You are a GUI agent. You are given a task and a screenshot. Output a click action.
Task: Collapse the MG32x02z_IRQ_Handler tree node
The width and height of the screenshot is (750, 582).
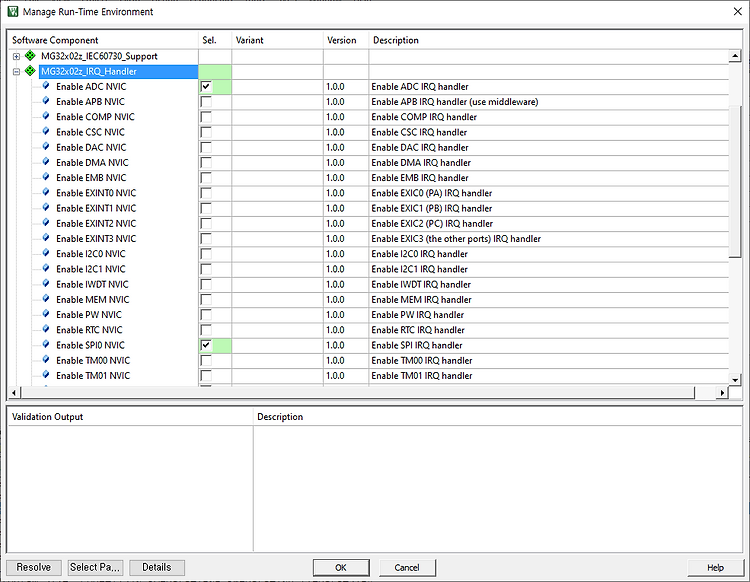[16, 72]
